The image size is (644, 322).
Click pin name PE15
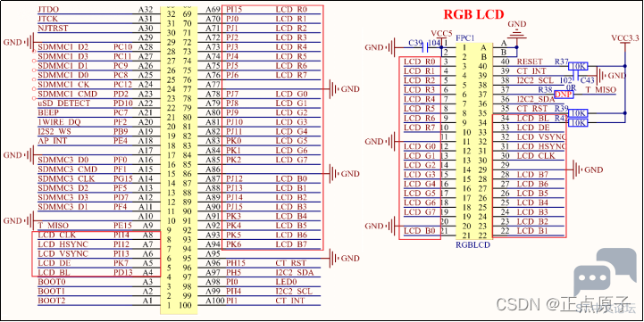point(122,226)
